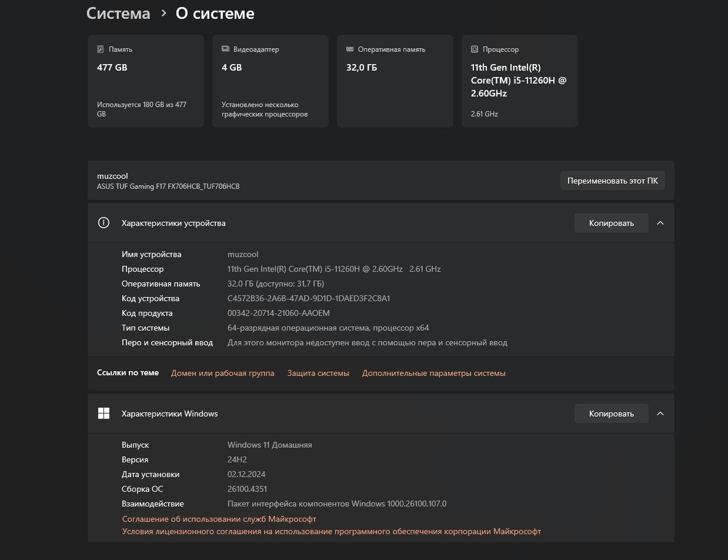
Task: Click the text Используется 180 GB из 477 GB
Action: 142,109
